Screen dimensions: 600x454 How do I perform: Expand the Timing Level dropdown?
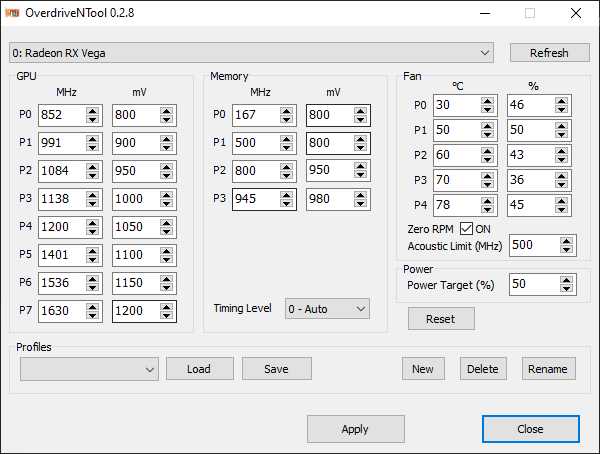click(x=327, y=309)
